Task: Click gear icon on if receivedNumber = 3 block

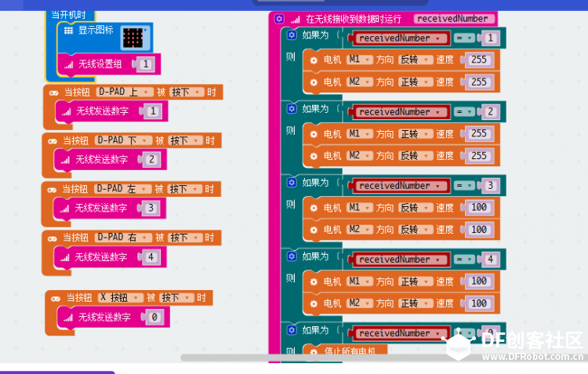Action: pyautogui.click(x=292, y=183)
